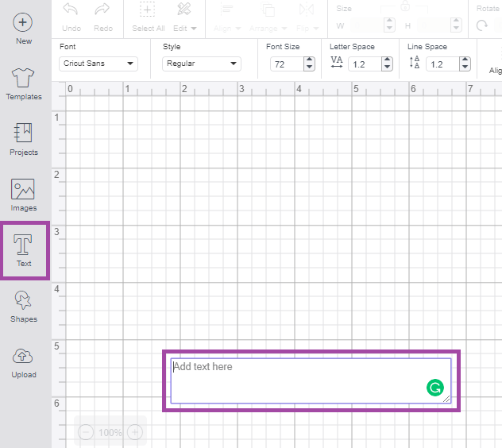
Task: Start a New project
Action: pyautogui.click(x=23, y=29)
